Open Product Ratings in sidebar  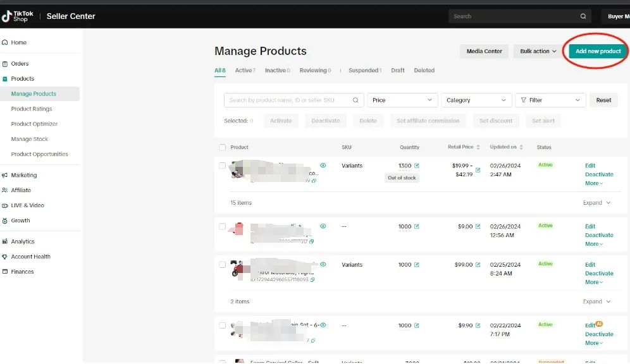(32, 109)
